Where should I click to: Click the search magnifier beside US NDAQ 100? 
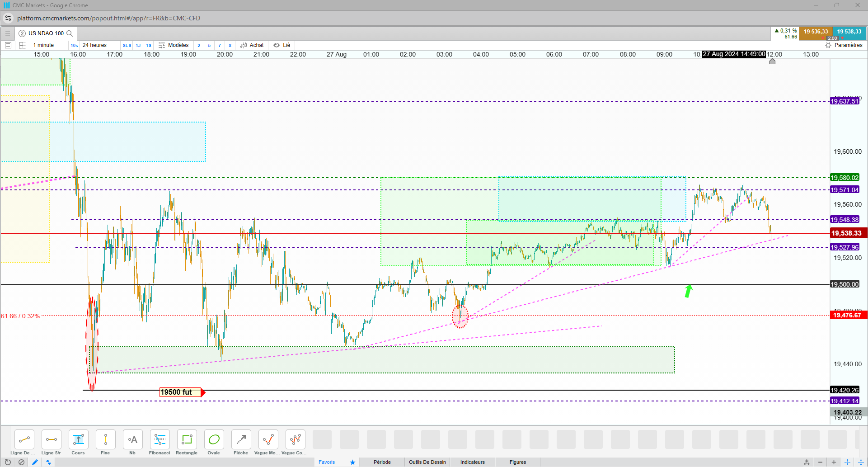pos(70,33)
